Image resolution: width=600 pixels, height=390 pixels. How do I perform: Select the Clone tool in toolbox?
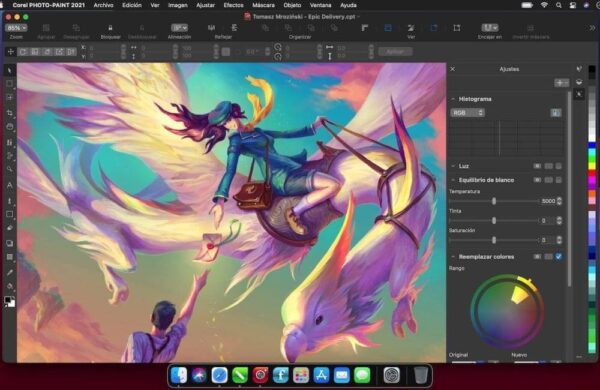pos(10,142)
